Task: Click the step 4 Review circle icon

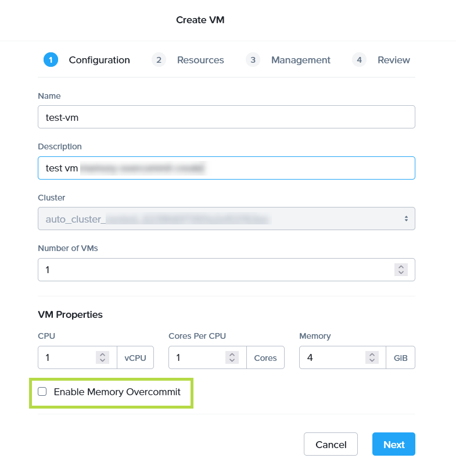Action: coord(359,60)
